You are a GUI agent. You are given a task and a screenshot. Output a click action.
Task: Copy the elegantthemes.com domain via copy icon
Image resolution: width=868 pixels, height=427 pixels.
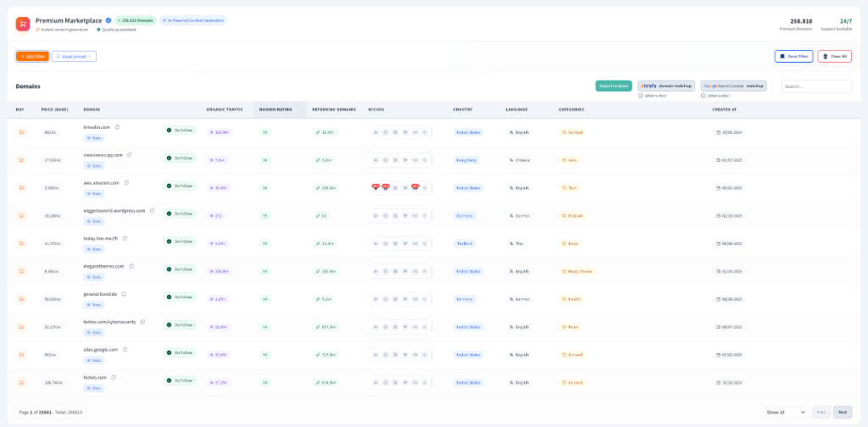[130, 266]
